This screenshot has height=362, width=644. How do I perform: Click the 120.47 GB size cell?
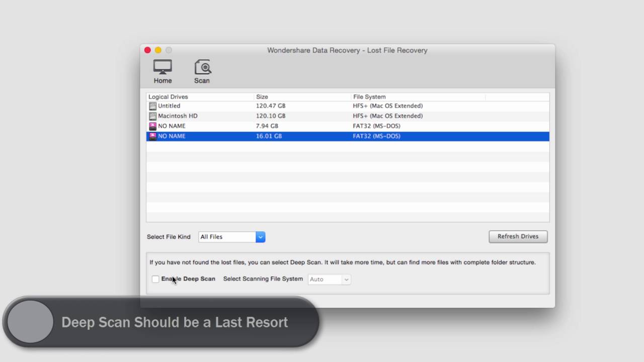tap(271, 106)
